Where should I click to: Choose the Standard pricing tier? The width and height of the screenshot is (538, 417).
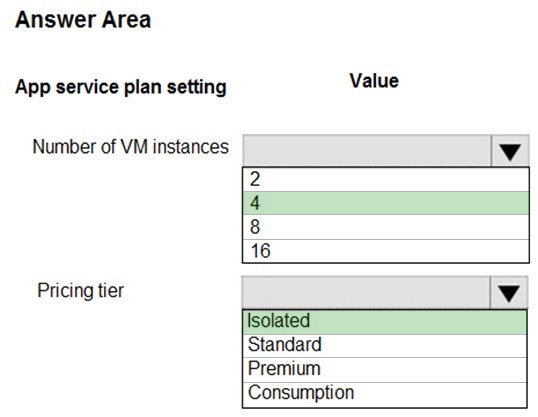click(x=385, y=346)
